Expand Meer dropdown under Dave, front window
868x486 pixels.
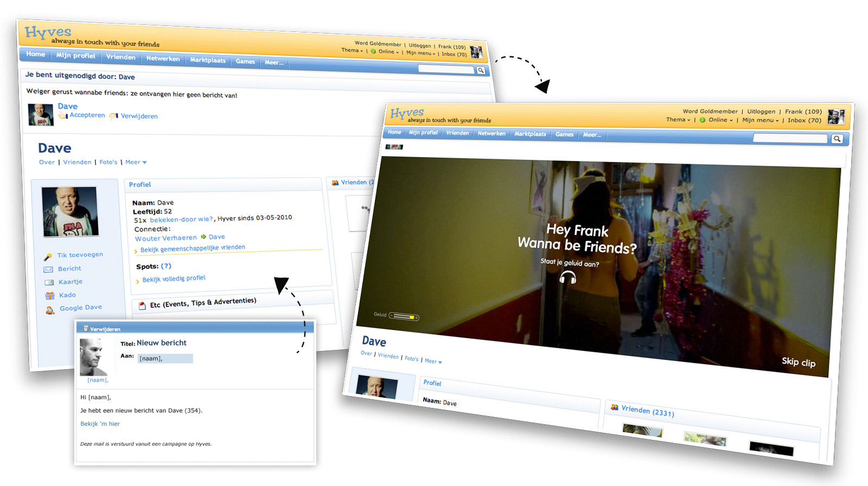click(433, 361)
